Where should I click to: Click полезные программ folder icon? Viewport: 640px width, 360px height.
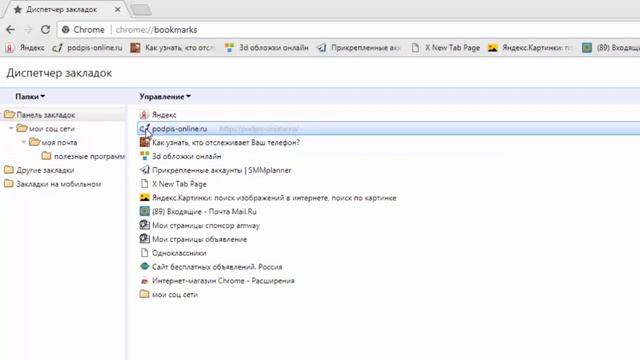(x=47, y=156)
